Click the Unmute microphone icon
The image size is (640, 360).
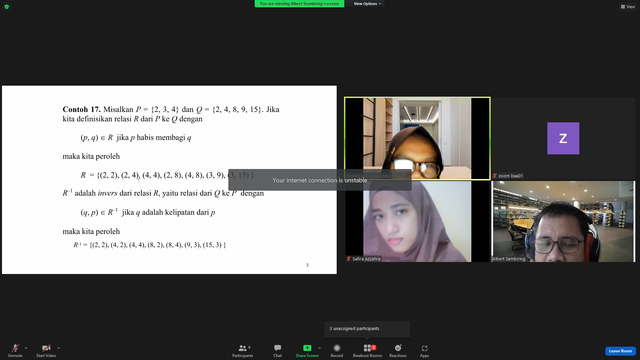(15, 348)
